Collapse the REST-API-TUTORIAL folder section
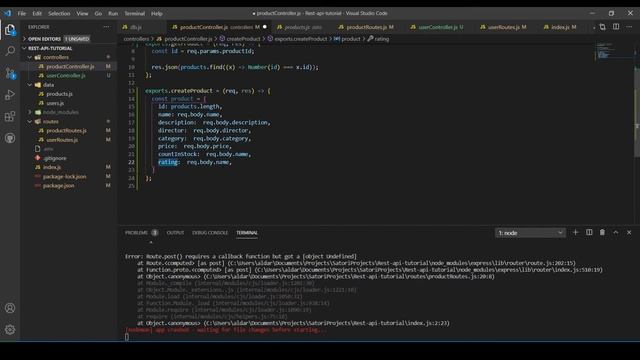This screenshot has height=360, width=640. click(69, 48)
